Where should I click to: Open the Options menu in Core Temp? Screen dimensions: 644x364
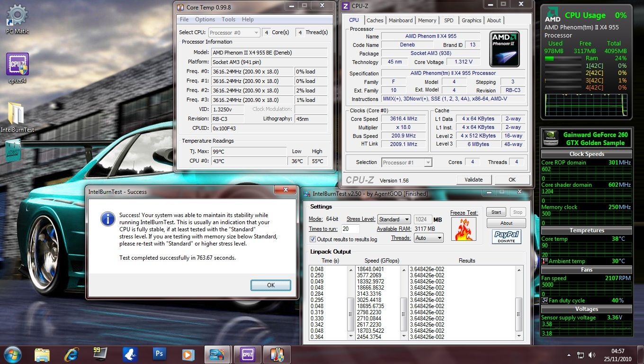[205, 19]
